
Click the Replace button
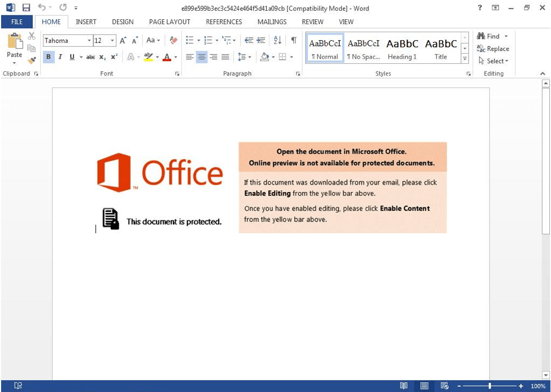(x=493, y=49)
